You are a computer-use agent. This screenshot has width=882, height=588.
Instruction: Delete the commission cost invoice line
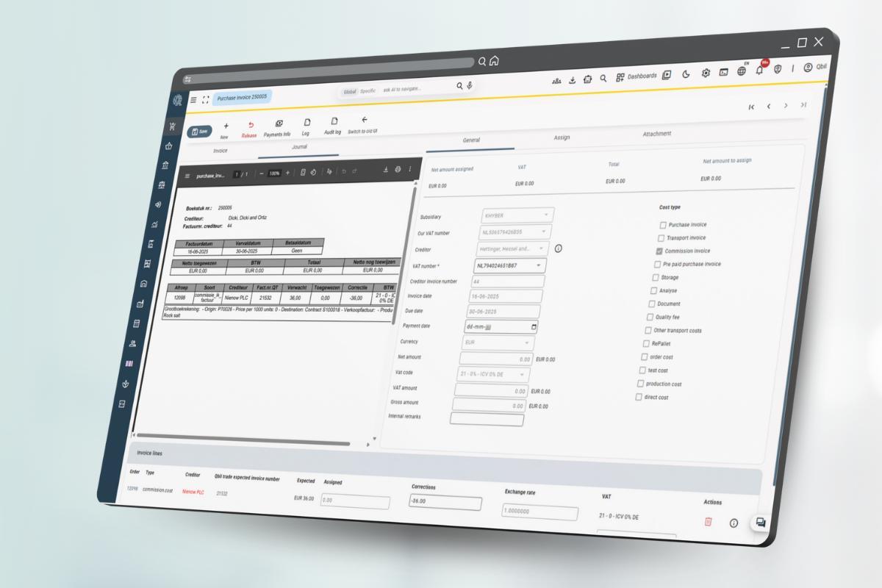[x=709, y=521]
